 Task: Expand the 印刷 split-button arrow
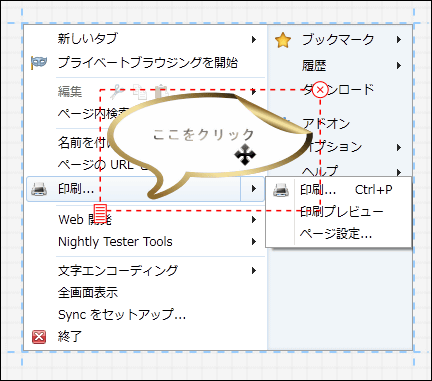tap(253, 189)
